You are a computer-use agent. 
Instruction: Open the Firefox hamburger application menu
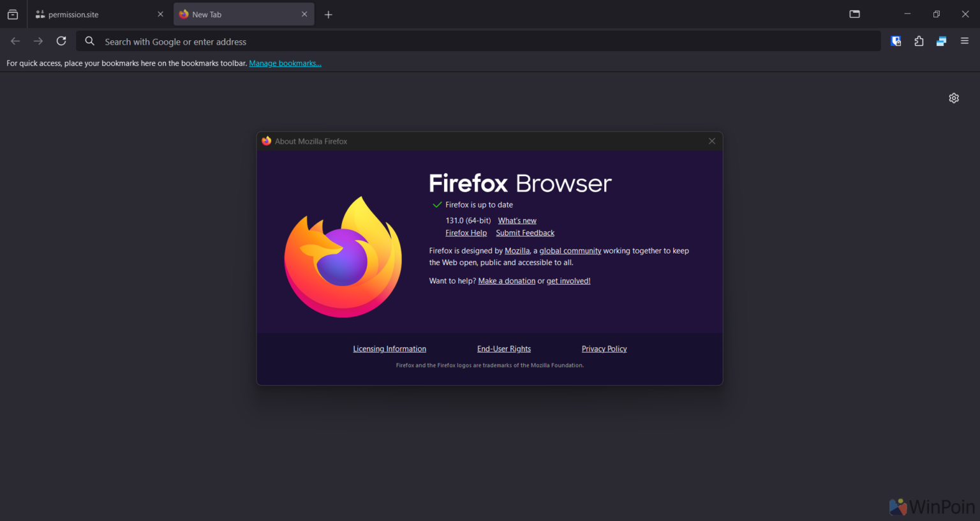(965, 41)
